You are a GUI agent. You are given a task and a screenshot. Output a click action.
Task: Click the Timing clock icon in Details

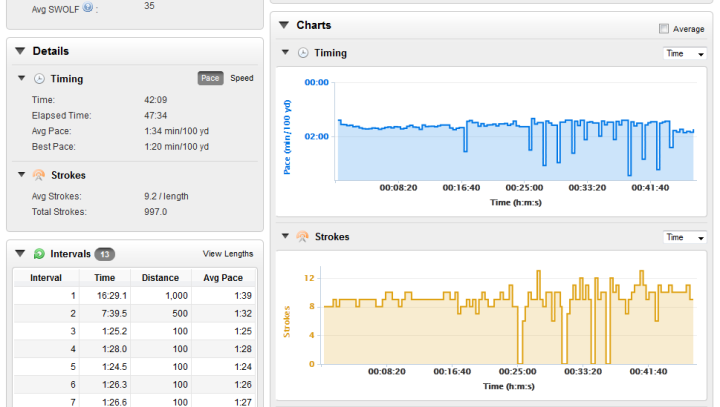click(39, 79)
